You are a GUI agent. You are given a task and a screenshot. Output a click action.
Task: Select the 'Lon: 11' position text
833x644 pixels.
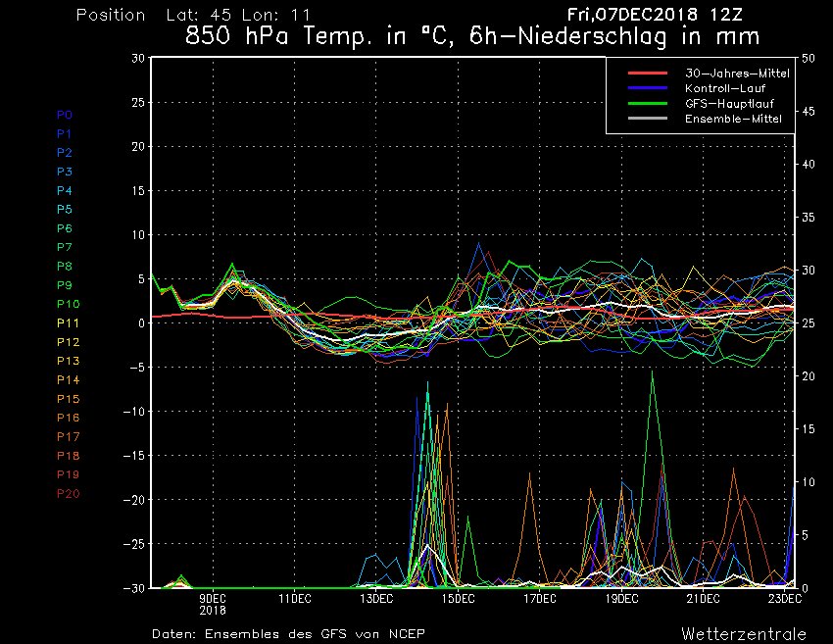(275, 15)
